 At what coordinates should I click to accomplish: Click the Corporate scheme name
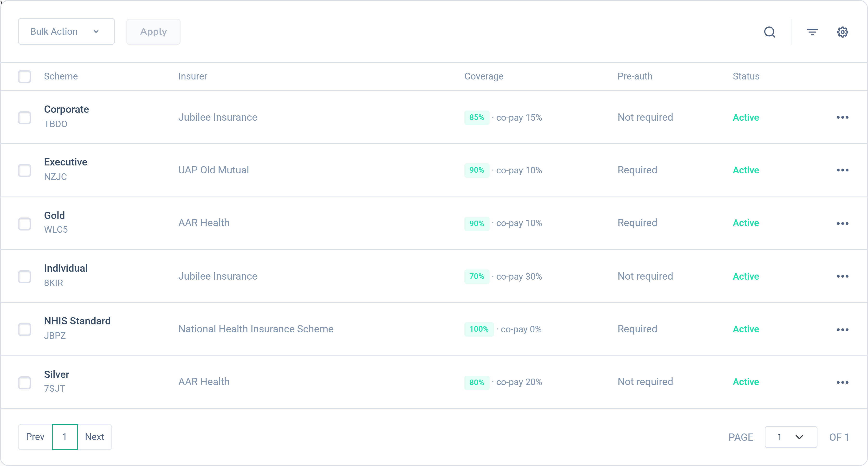[66, 109]
